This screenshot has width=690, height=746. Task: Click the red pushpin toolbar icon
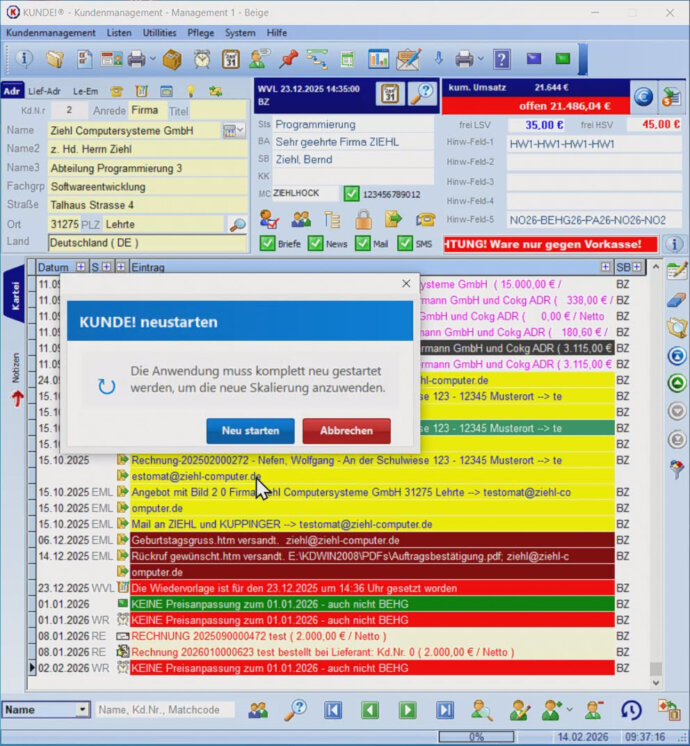click(x=289, y=59)
